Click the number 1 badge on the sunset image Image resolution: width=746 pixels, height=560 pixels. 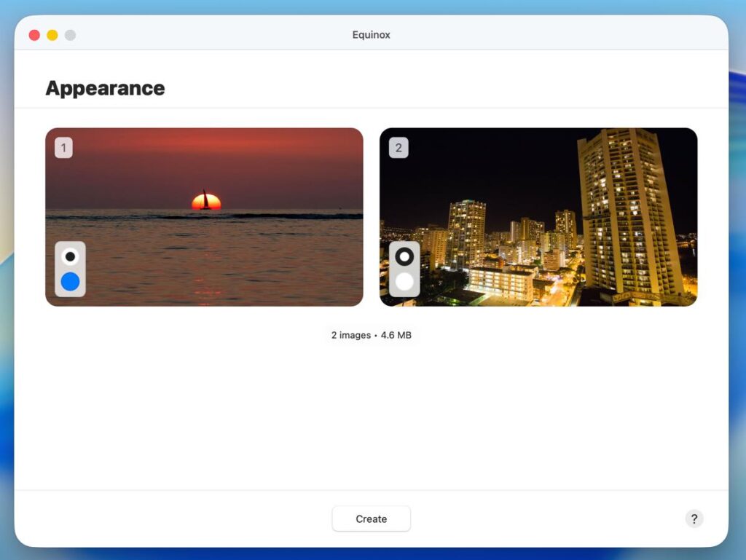tap(63, 149)
